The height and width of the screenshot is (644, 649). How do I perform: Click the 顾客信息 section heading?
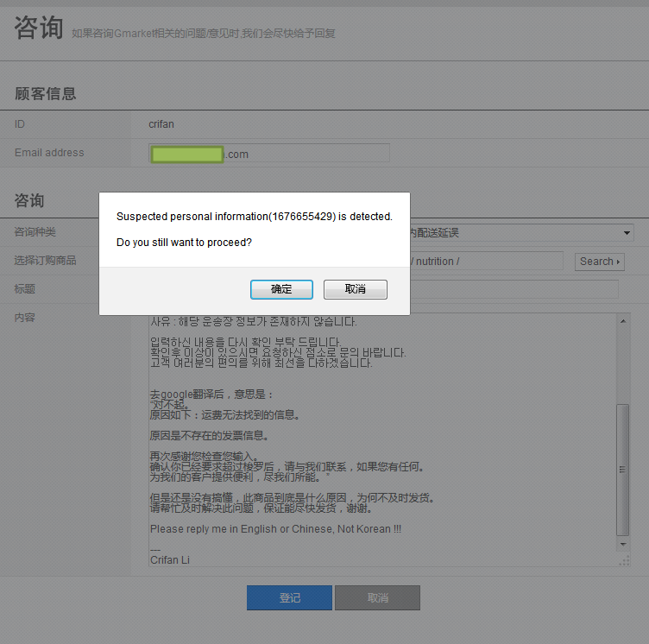[x=45, y=94]
